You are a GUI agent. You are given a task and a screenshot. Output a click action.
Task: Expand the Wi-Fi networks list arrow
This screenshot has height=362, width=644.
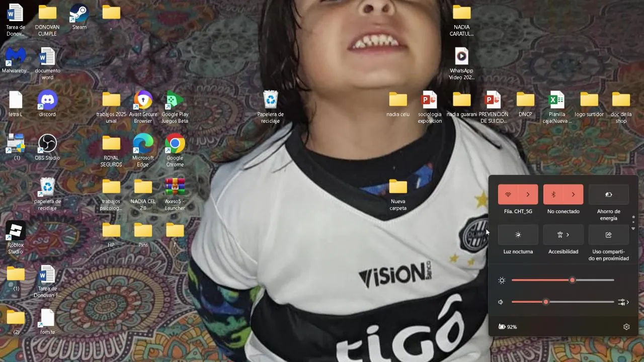click(528, 195)
